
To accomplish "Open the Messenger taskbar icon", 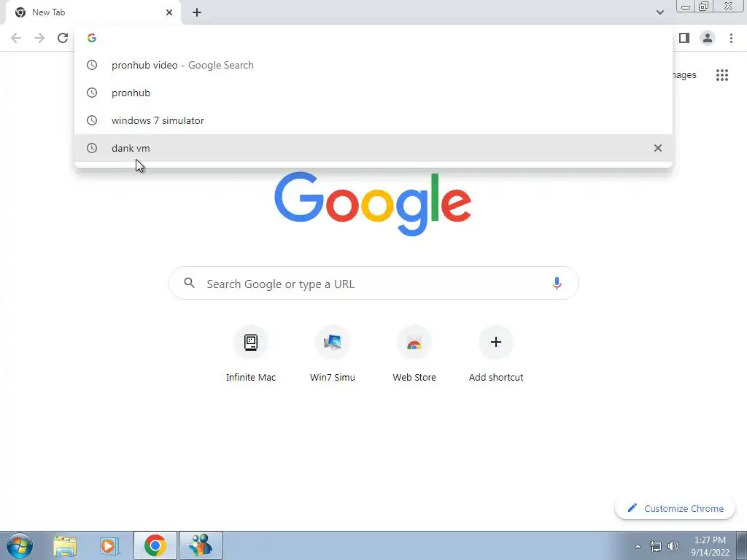I will coord(200,545).
